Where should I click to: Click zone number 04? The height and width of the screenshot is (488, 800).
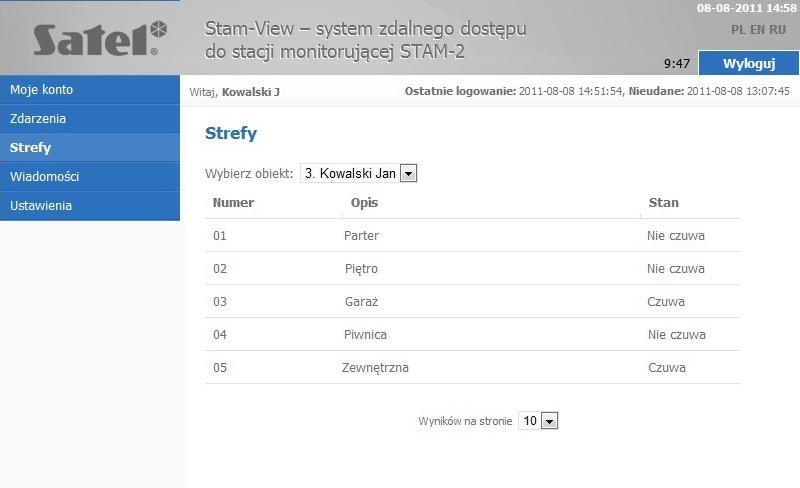click(x=220, y=335)
